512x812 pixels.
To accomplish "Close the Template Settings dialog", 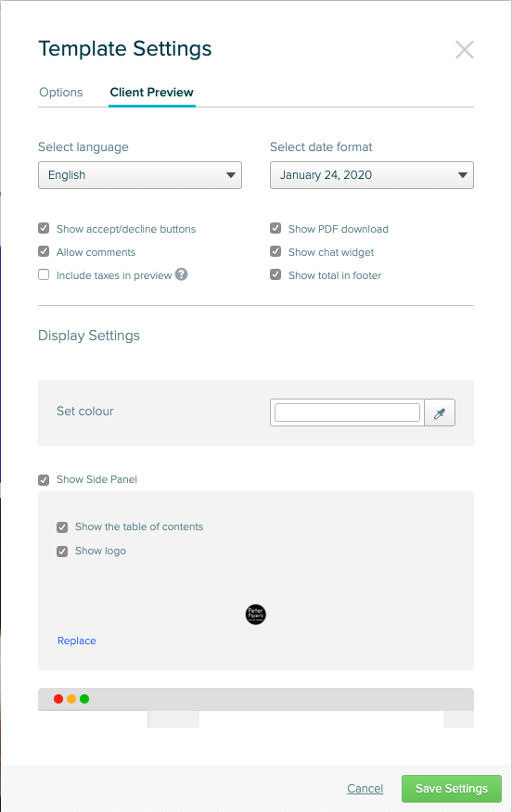I will 465,50.
